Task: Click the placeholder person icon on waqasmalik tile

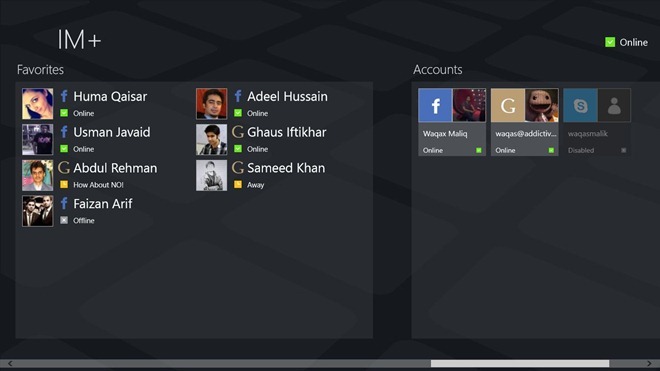Action: [x=614, y=105]
